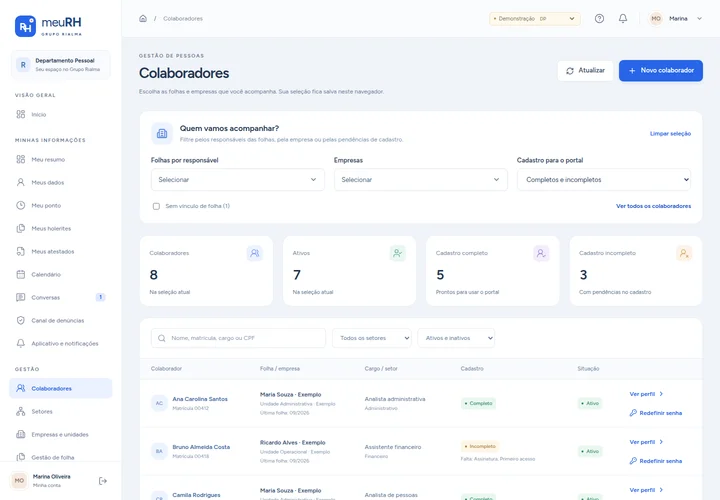Viewport: 720px width, 500px height.
Task: Open Setores menu item
Action: tap(61, 411)
